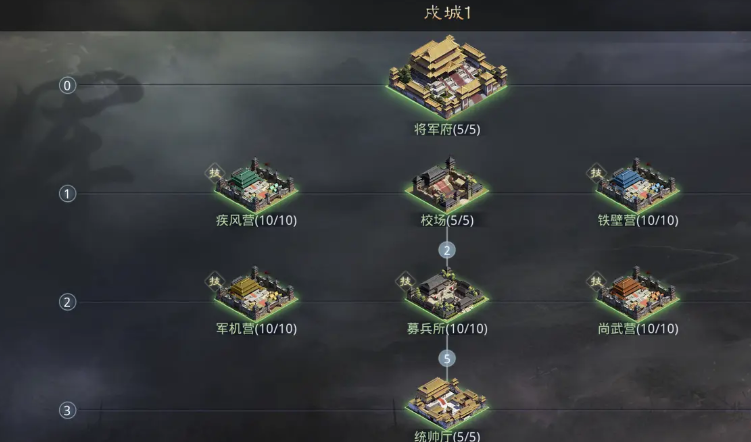Select tier 1 row marker
751x442 pixels.
click(x=68, y=194)
